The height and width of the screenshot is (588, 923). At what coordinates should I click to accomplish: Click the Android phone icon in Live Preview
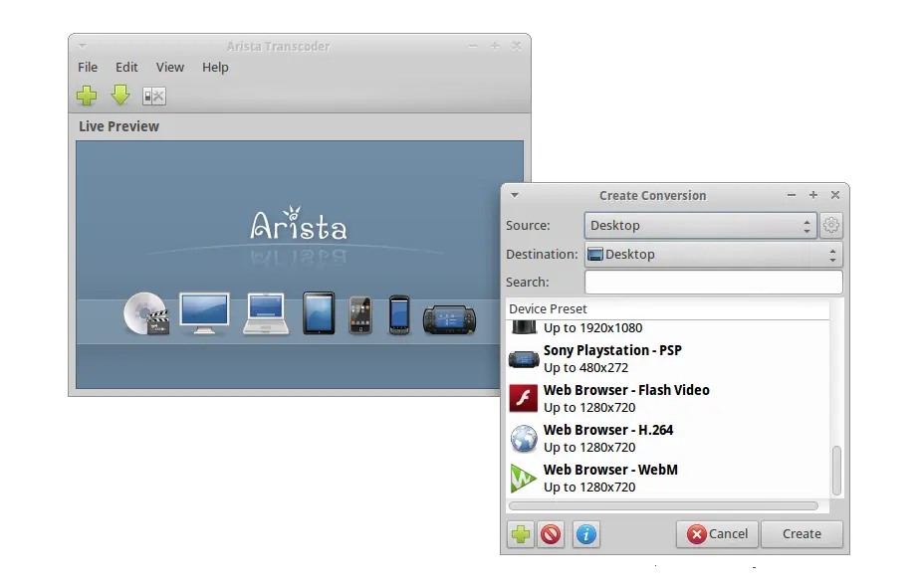coord(399,315)
